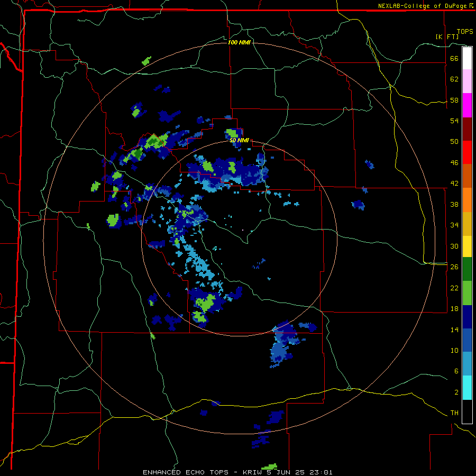Click the 30 value on color scale
The image size is (476, 476).
click(x=454, y=246)
